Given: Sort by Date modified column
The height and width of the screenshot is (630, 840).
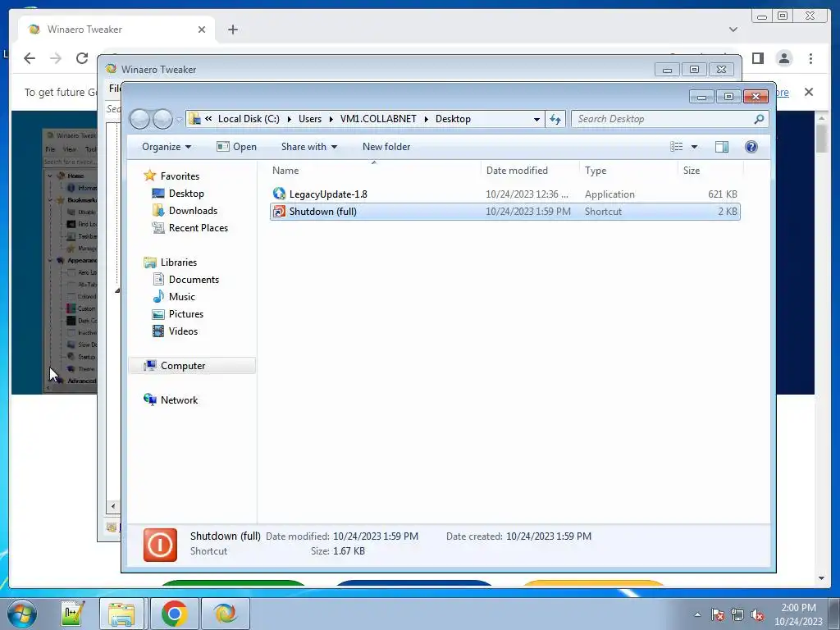Looking at the screenshot, I should coord(530,171).
